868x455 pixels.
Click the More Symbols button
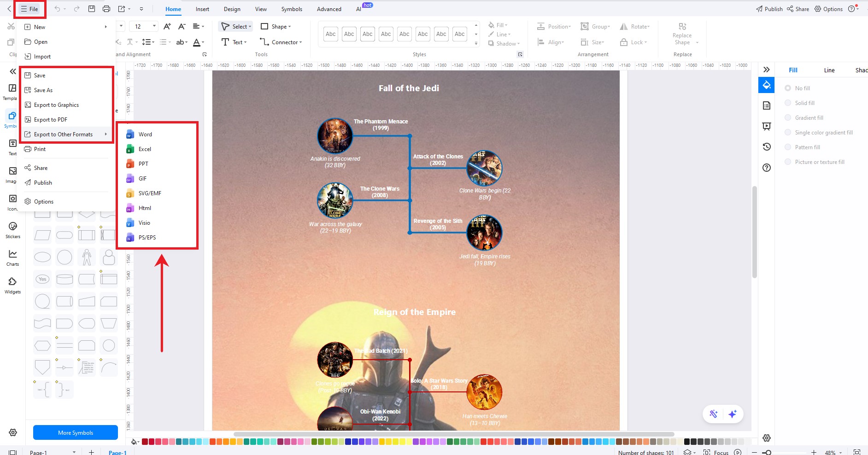[76, 432]
